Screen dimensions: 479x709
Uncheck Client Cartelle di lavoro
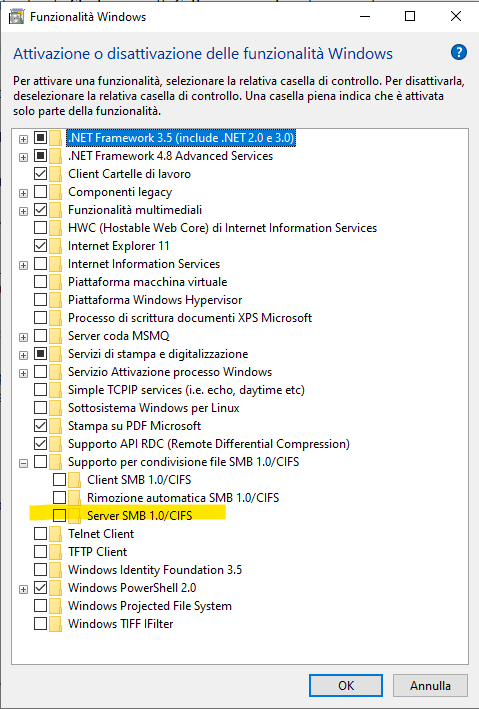(41, 174)
